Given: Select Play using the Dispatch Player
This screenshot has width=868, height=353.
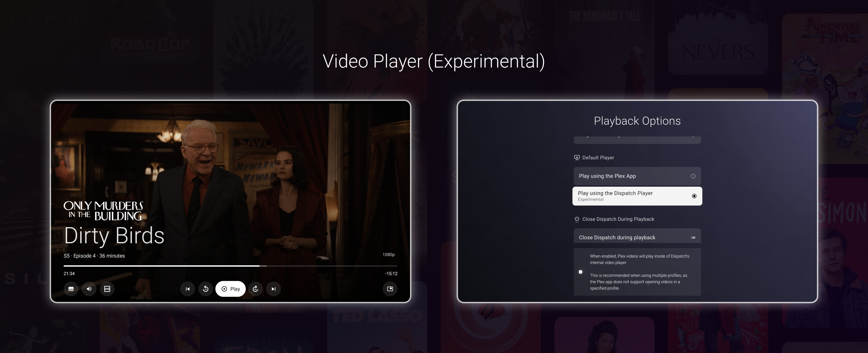Looking at the screenshot, I should click(x=637, y=196).
